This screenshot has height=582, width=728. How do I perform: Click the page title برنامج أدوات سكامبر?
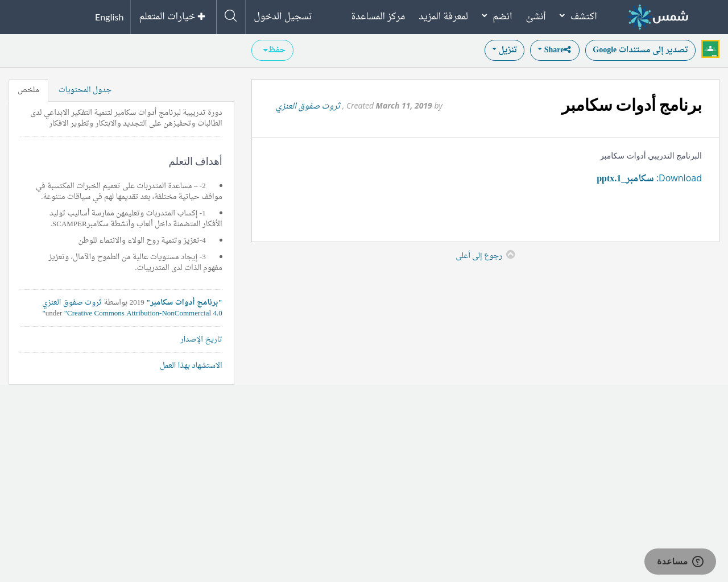[x=631, y=106]
